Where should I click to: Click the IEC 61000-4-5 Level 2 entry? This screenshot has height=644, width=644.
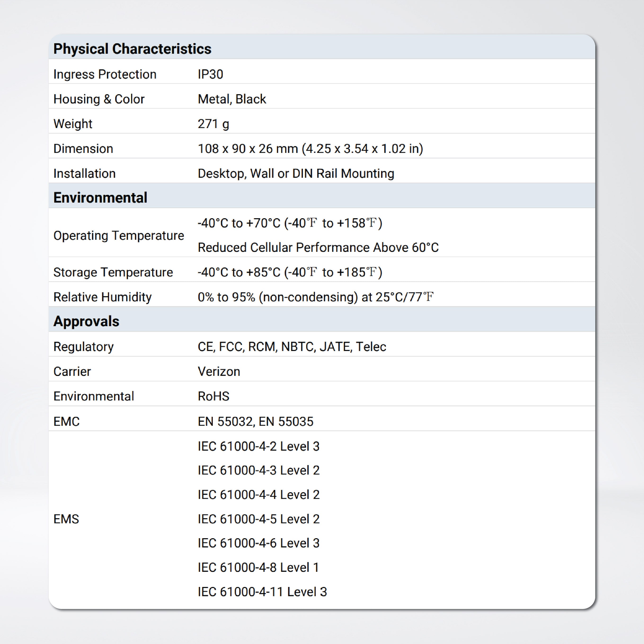258,519
